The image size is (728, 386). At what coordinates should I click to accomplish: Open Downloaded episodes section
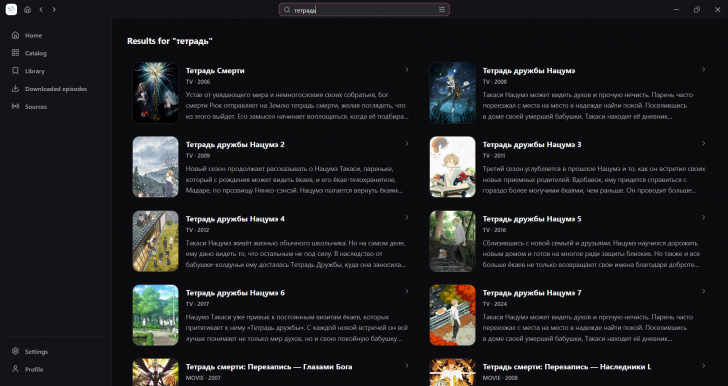[56, 89]
